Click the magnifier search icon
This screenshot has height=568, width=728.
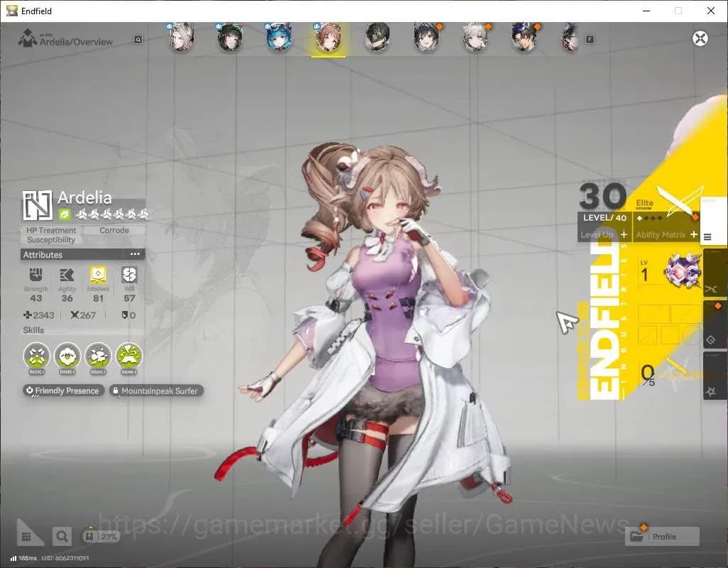pyautogui.click(x=62, y=537)
